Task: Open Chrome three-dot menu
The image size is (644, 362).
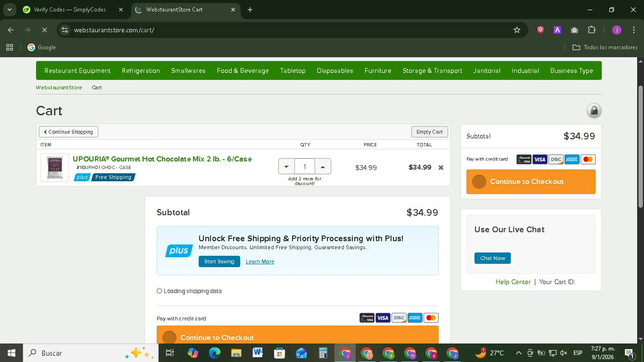Action: (634, 30)
